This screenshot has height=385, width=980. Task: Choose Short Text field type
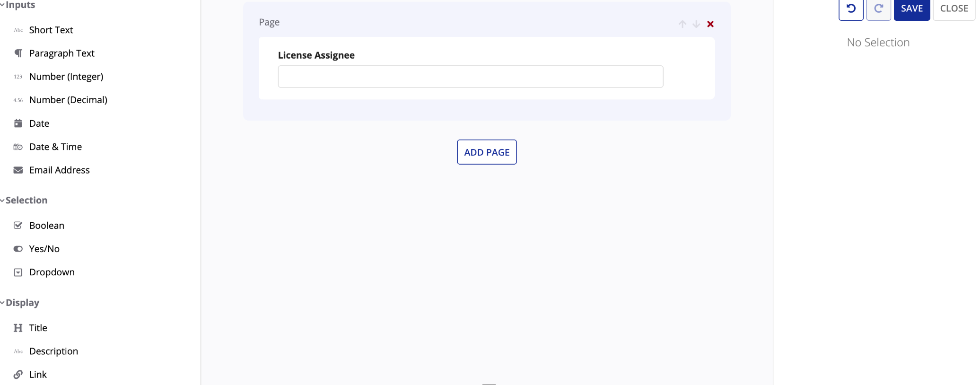pos(51,30)
